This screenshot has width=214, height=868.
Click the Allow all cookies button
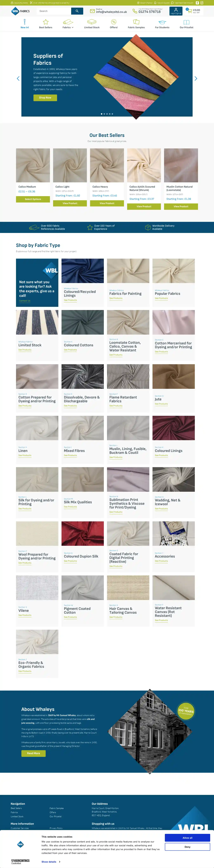pyautogui.click(x=187, y=838)
